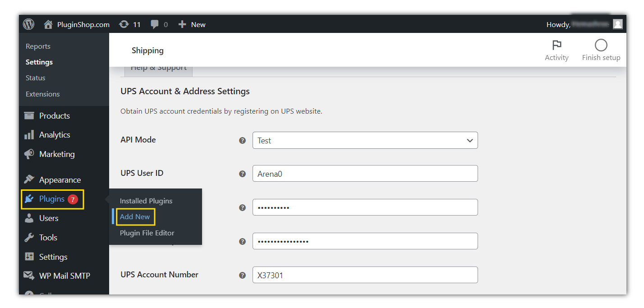
Task: Visit PluginShop.com site home
Action: (x=77, y=24)
